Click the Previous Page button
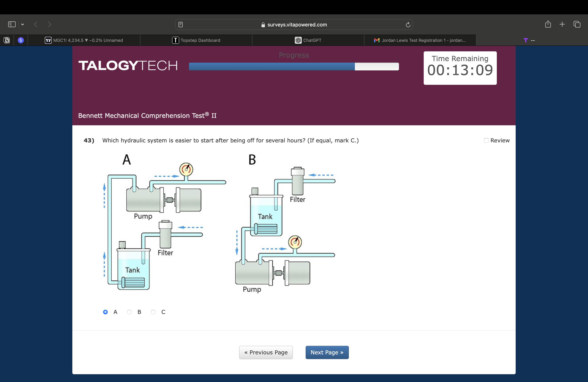Viewport: 588px width, 382px height. click(266, 352)
